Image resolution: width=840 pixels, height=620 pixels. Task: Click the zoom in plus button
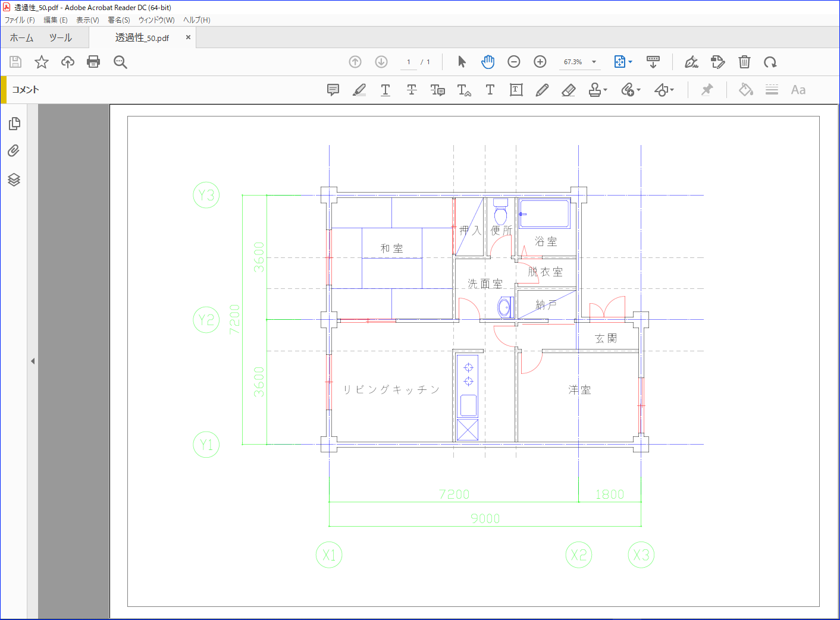(x=540, y=62)
